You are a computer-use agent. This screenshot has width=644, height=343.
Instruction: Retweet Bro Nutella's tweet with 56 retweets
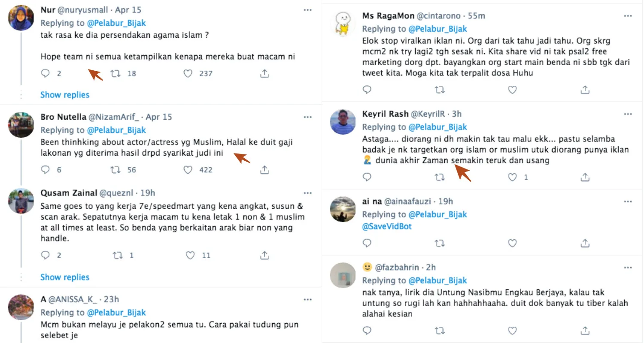[x=115, y=170]
